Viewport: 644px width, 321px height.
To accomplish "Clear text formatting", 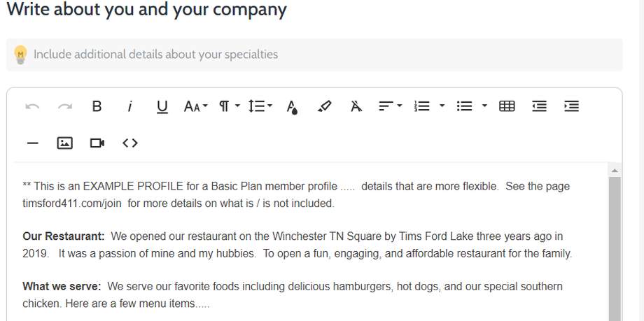I will pos(356,106).
